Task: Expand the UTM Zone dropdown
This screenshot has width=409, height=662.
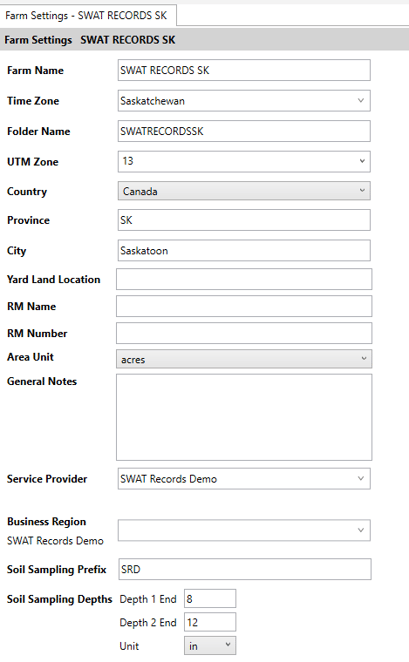Action: pos(244,161)
